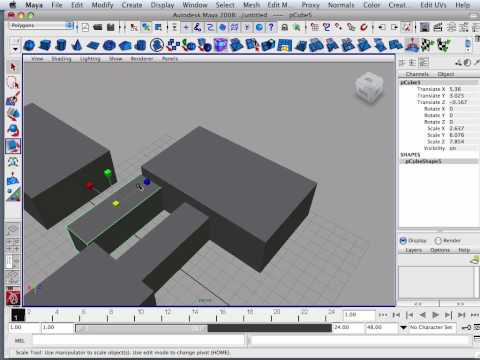Open the viewport Shading menu
Viewport: 480px width, 360px height.
61,59
